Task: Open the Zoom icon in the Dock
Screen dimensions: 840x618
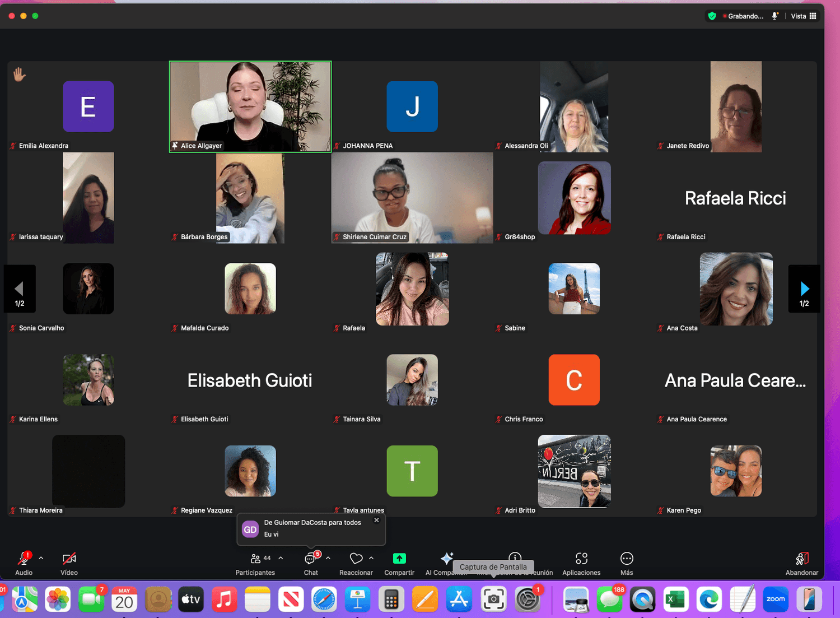Action: click(x=776, y=600)
